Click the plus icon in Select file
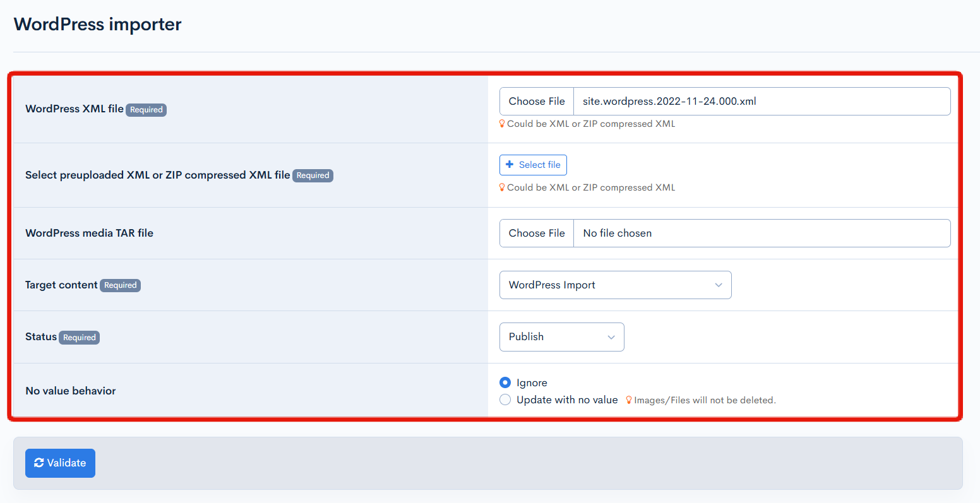The image size is (980, 503). (510, 165)
